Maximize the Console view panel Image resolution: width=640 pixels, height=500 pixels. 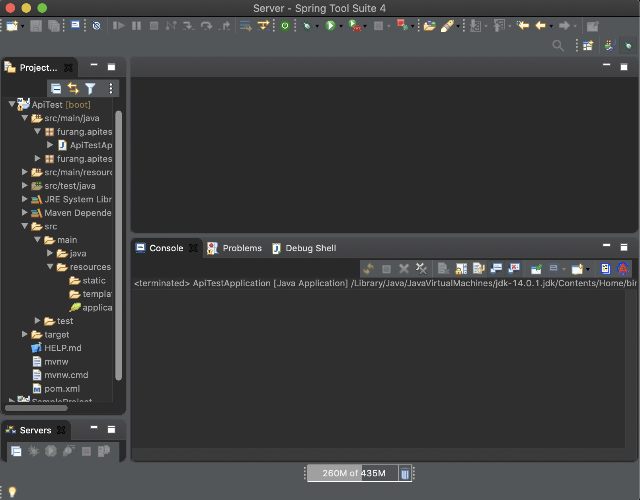pos(624,247)
